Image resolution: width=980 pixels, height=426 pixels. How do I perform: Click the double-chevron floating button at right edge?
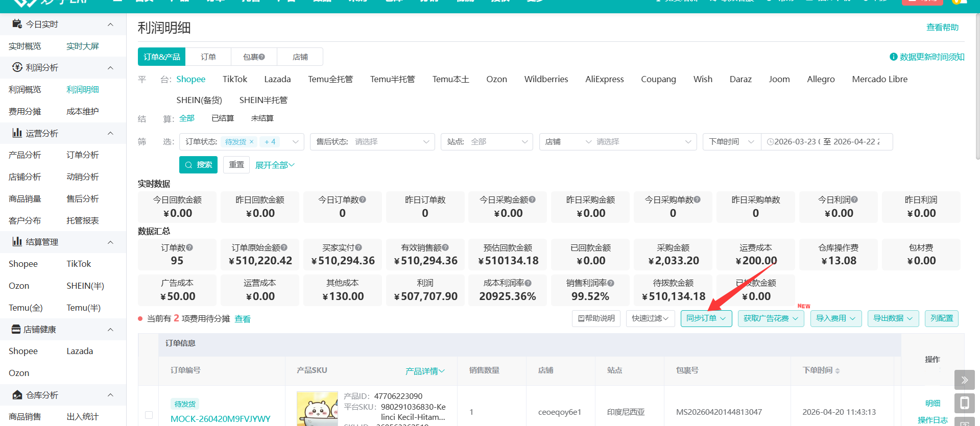[964, 380]
